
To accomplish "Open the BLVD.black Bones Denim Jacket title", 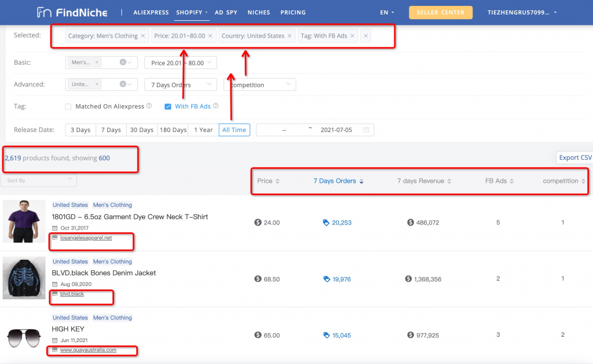I will [104, 273].
